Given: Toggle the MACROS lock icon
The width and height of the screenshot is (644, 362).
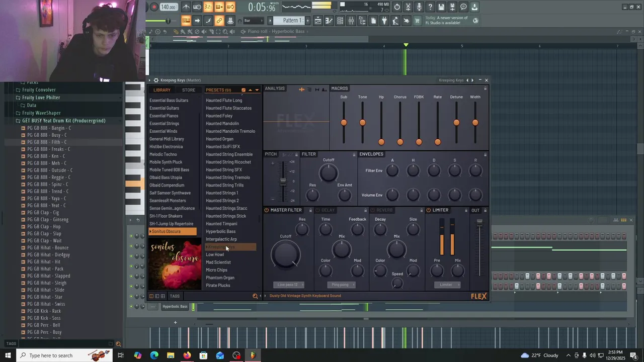Looking at the screenshot, I should click(x=485, y=88).
